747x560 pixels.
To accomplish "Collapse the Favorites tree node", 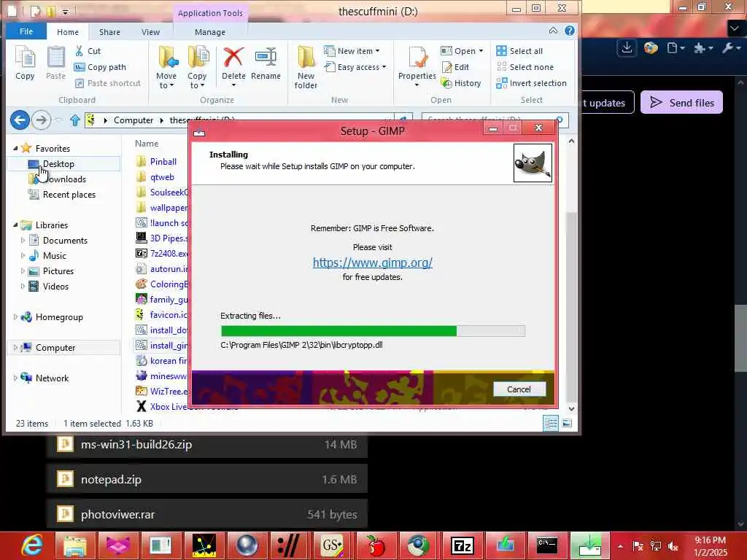I will 15,149.
